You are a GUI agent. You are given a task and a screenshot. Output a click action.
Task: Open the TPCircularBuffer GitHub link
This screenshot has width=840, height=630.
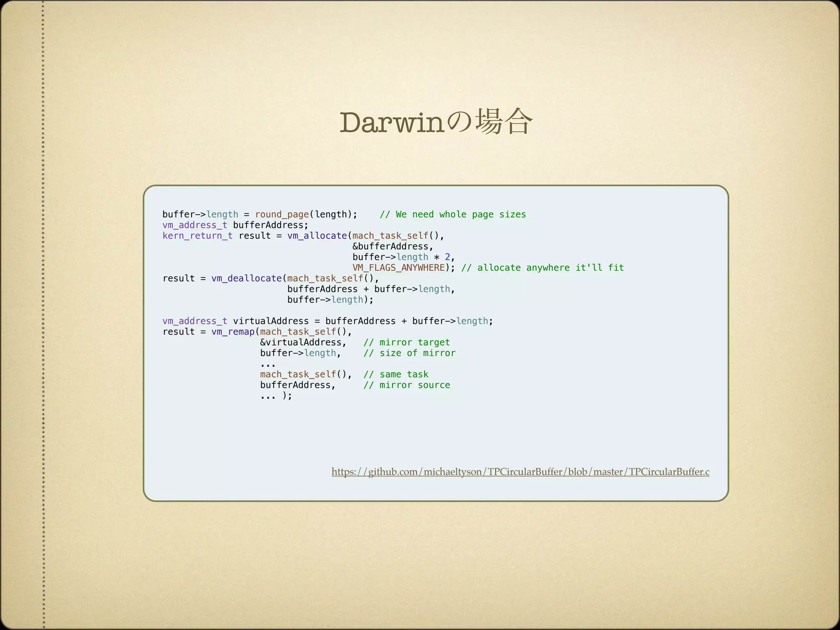520,472
